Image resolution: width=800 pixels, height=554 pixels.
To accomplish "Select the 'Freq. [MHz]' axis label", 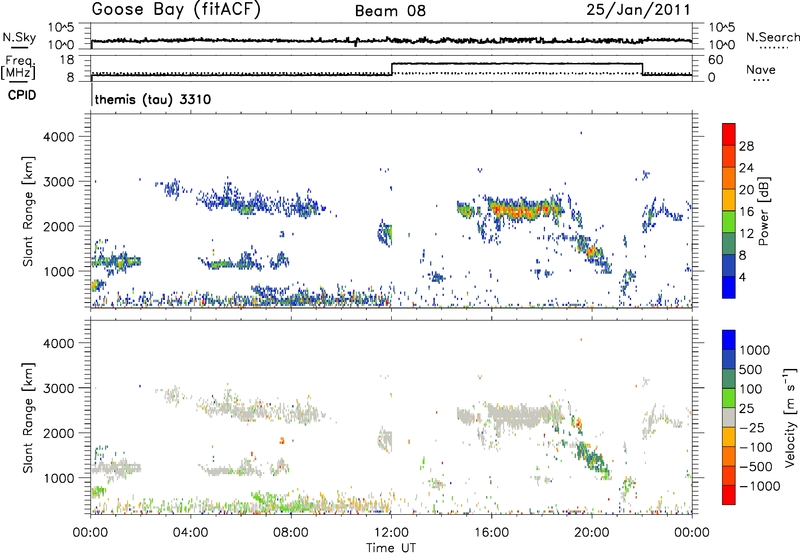I will 19,67.
